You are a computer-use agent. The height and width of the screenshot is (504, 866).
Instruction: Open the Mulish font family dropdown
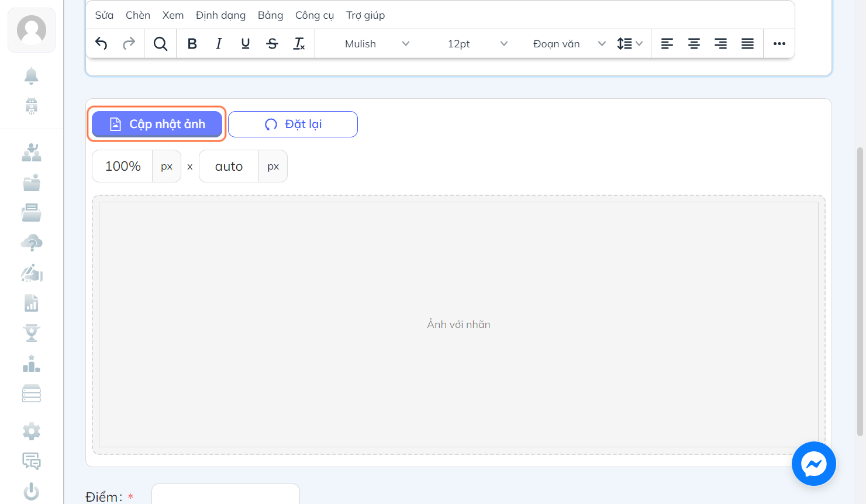tap(377, 44)
